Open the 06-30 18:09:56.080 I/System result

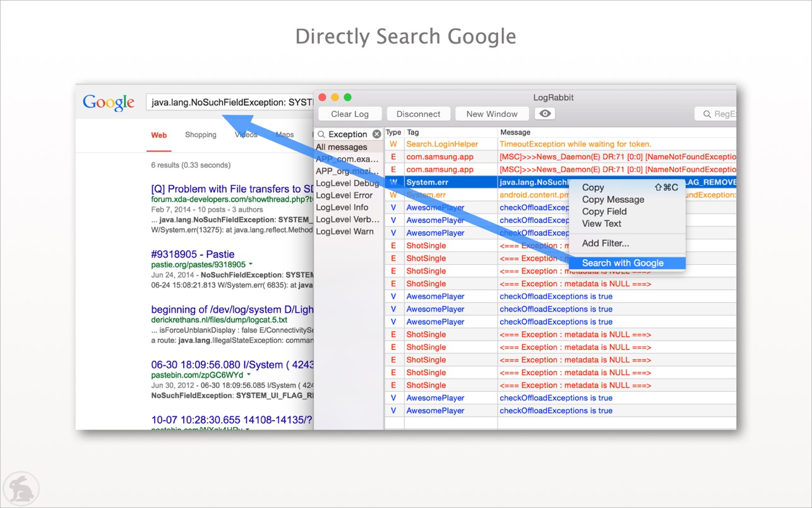pyautogui.click(x=232, y=365)
